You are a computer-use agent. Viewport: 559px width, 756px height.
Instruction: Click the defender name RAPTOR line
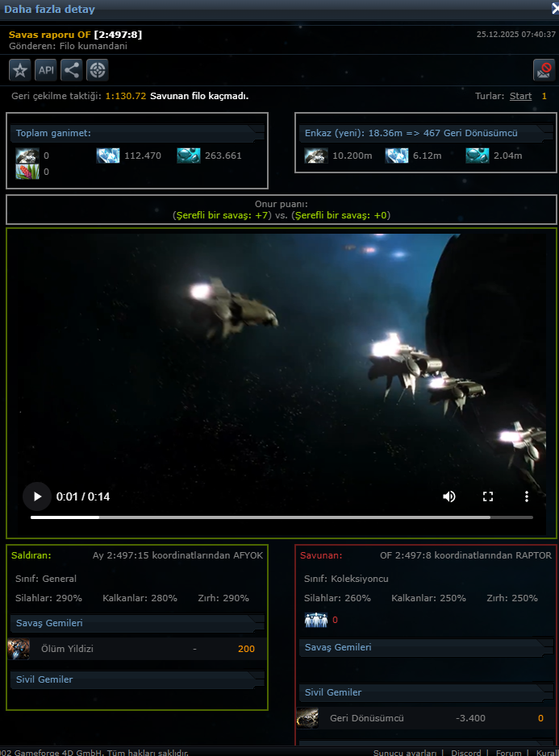(466, 555)
